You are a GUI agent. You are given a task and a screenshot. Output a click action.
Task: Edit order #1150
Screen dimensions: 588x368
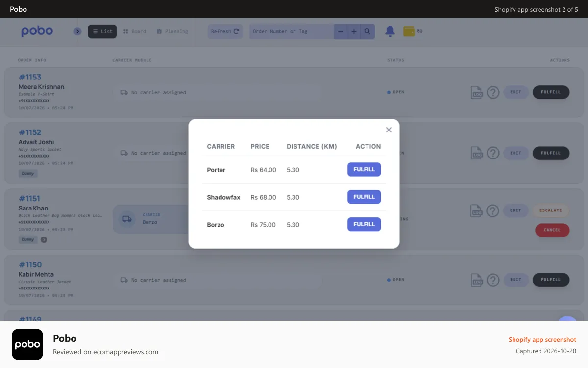(x=516, y=280)
